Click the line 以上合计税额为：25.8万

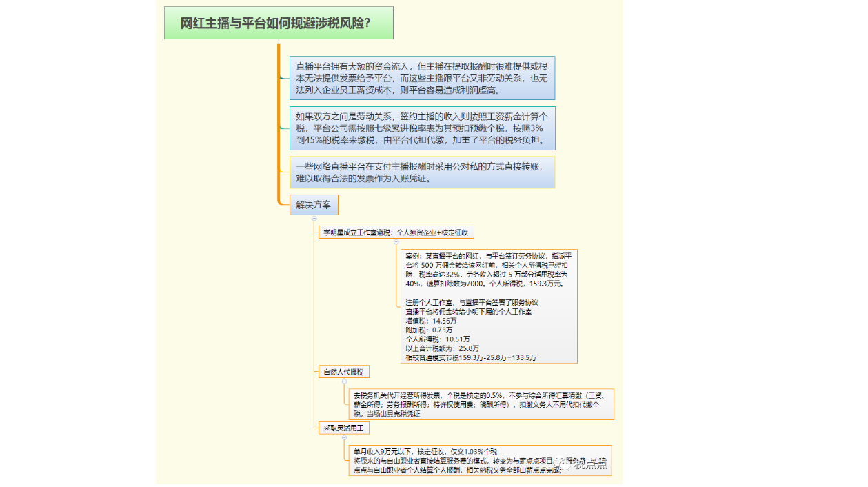click(x=442, y=348)
